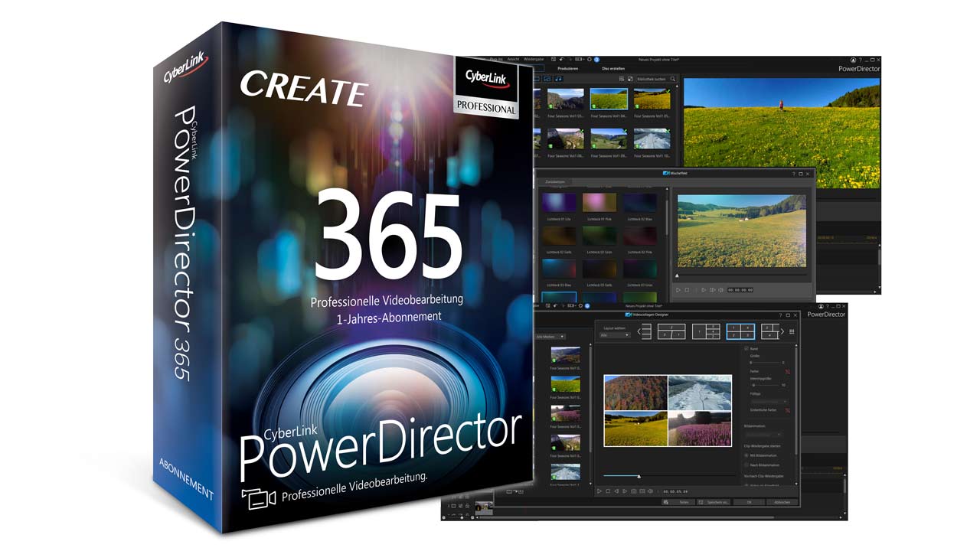This screenshot has height=551, width=980.
Task: Click the library expand view icon
Action: [x=630, y=79]
